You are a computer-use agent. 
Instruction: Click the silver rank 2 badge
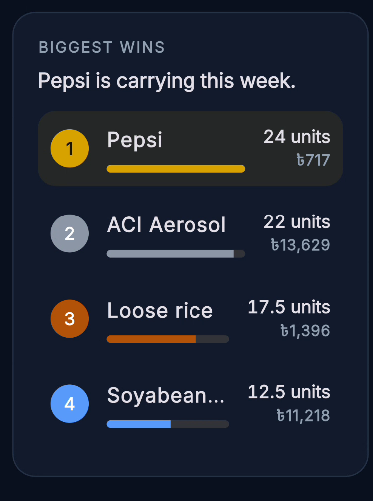70,233
